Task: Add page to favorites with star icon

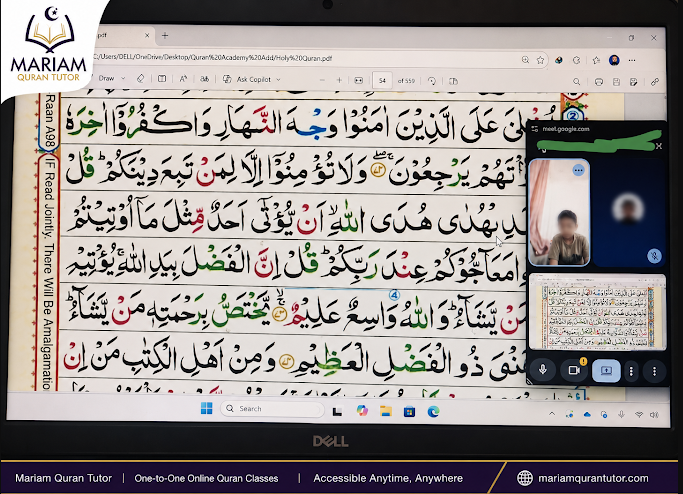Action: (x=540, y=60)
